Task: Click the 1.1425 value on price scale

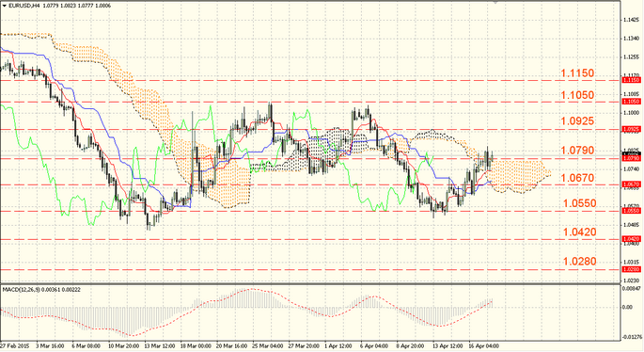Action: (x=631, y=20)
